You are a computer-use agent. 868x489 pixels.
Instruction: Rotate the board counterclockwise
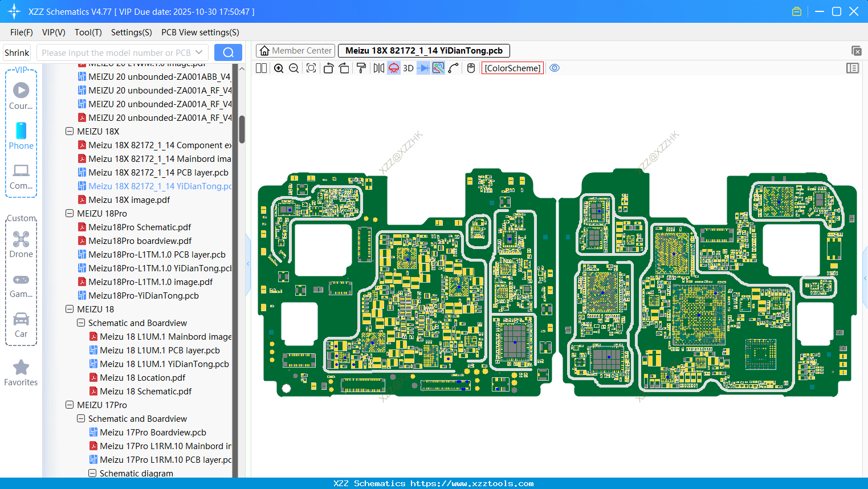pyautogui.click(x=328, y=68)
